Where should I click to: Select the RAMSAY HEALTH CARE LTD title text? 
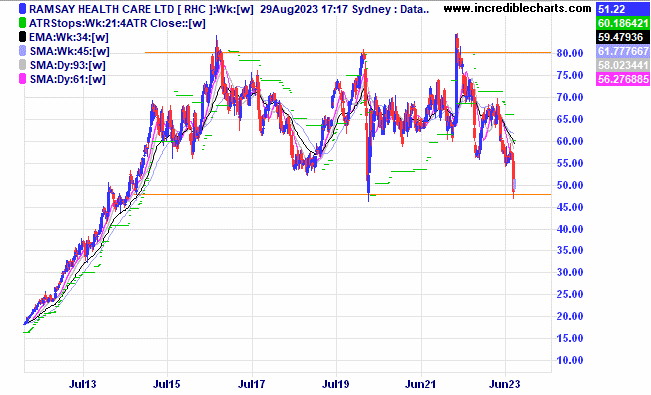point(101,9)
